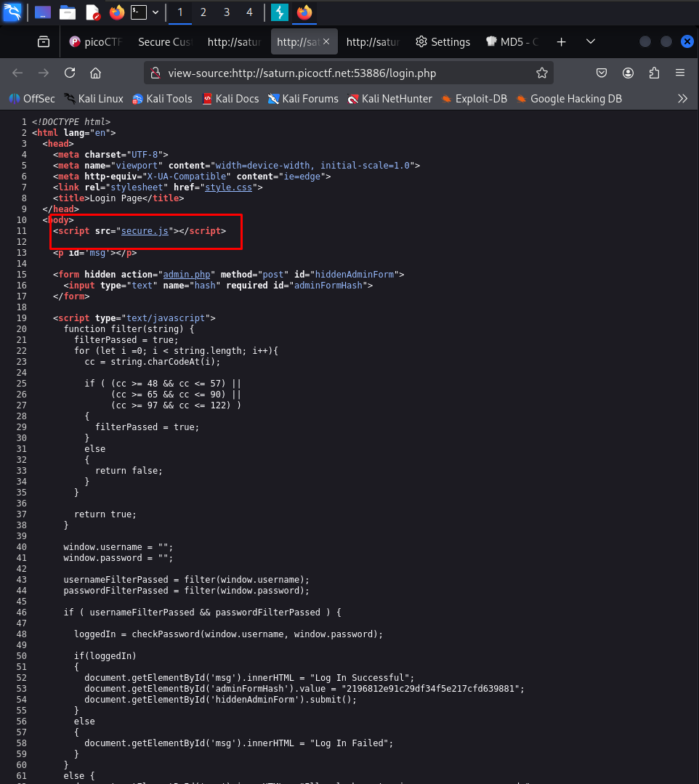Reload the view-source page
The width and height of the screenshot is (699, 784).
pos(70,73)
